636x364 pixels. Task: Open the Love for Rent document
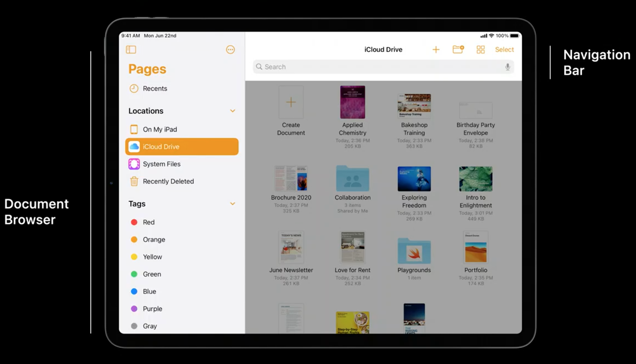(x=352, y=247)
